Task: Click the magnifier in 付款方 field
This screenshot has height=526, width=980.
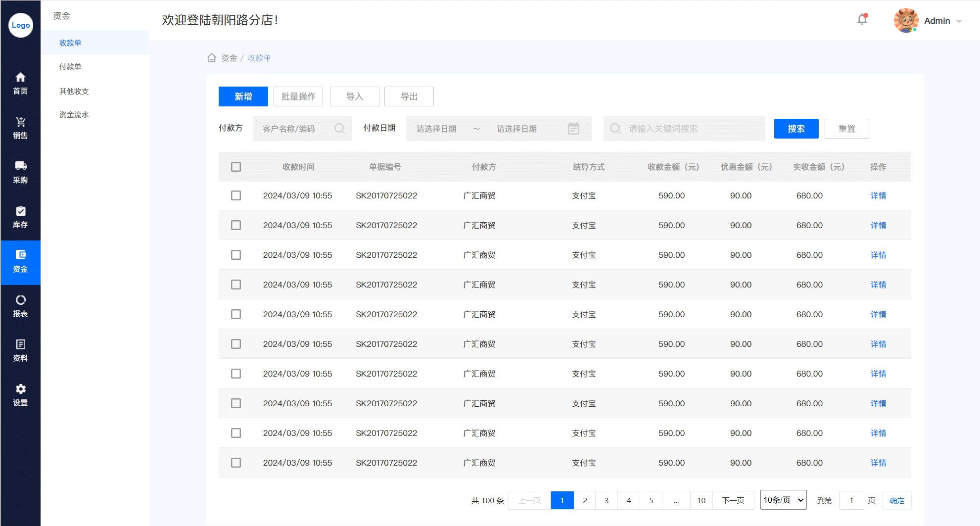Action: pos(339,129)
